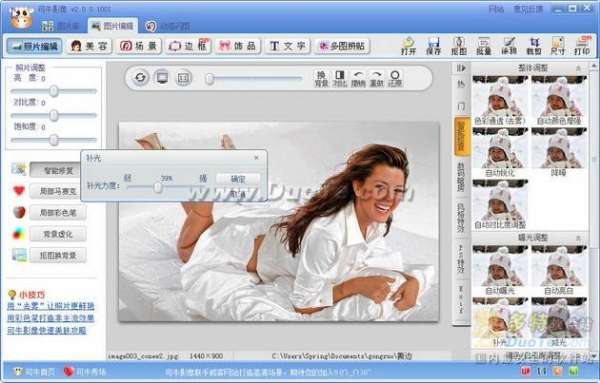Viewport: 600px width, 383px height.
Task: Toggle actual size 1:1 view icon
Action: 184,78
